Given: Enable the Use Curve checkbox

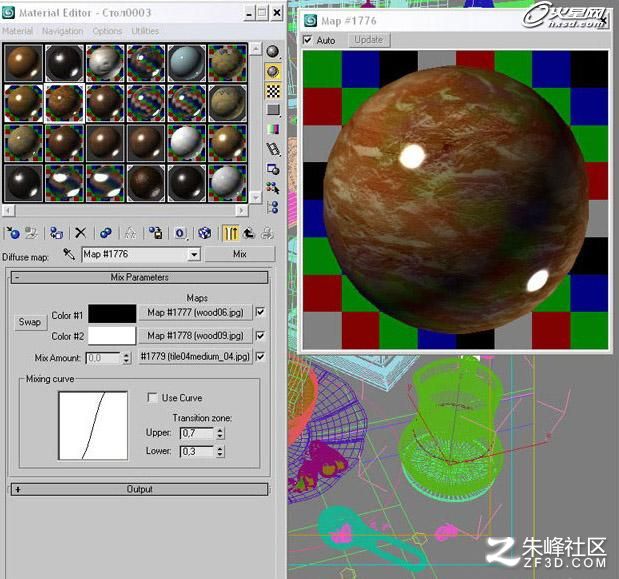Looking at the screenshot, I should pyautogui.click(x=152, y=397).
